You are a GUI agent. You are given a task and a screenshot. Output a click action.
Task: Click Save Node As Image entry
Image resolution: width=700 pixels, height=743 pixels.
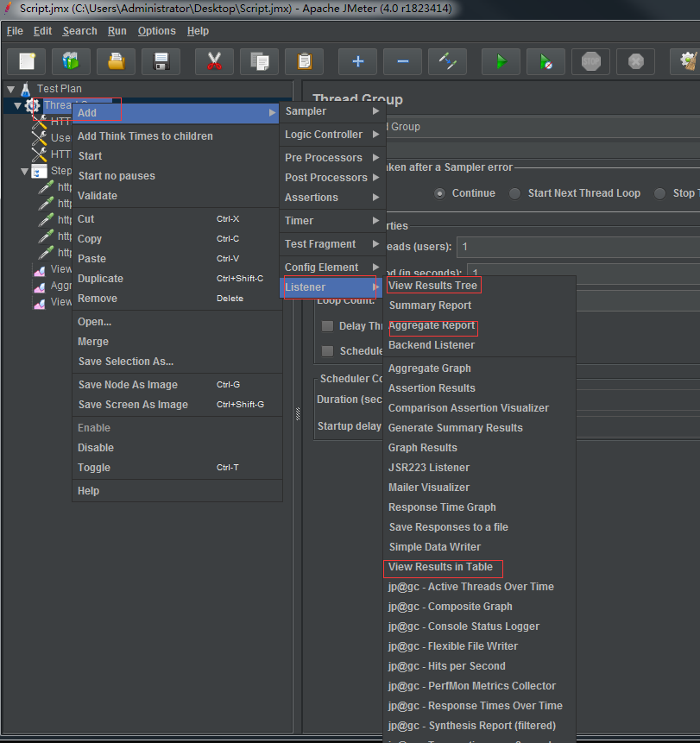177,385
